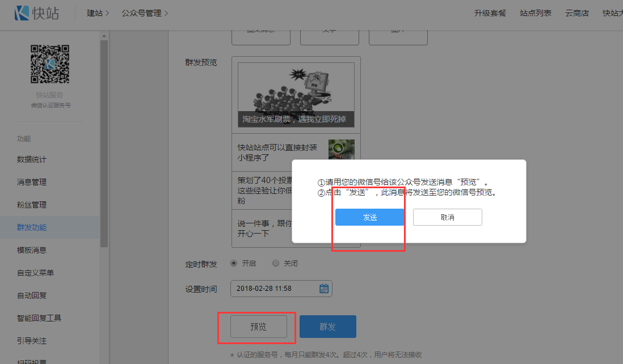Open 自定义菜单 in the sidebar
The image size is (623, 364).
35,273
